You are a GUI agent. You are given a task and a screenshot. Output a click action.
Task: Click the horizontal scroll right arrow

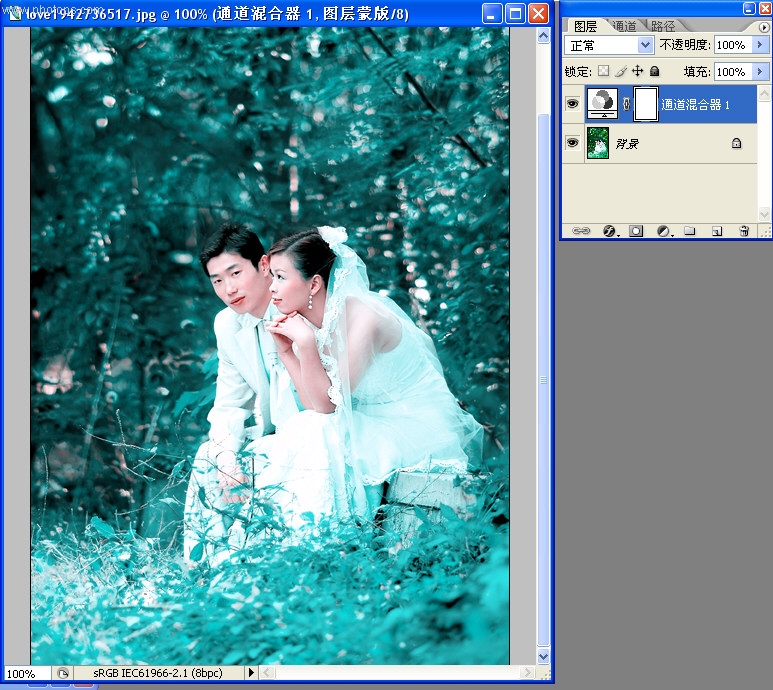[527, 672]
